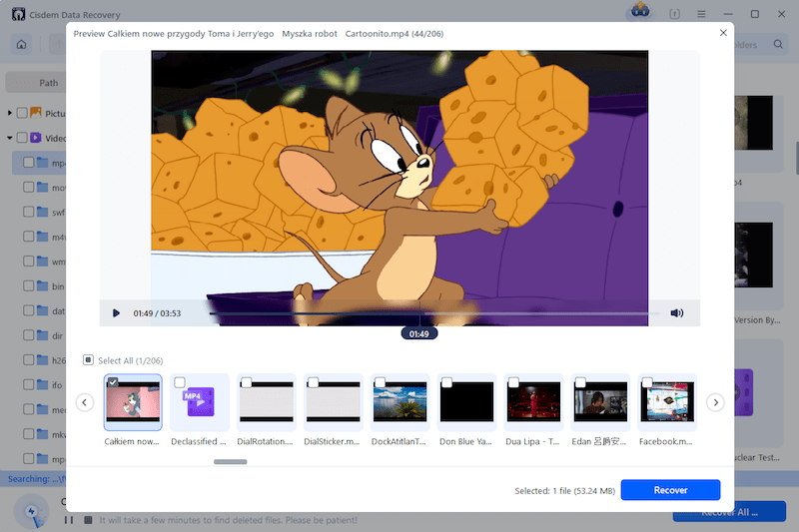Screen dimensions: 799x532
Task: Check the Don Blue Ya thumbnail checkbox
Action: (446, 382)
